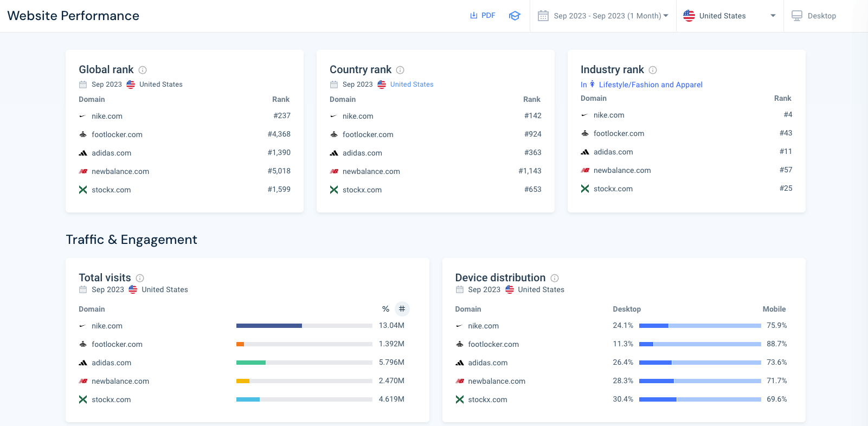The height and width of the screenshot is (426, 868).
Task: Click the Desktop monitor icon in the header
Action: 797,16
